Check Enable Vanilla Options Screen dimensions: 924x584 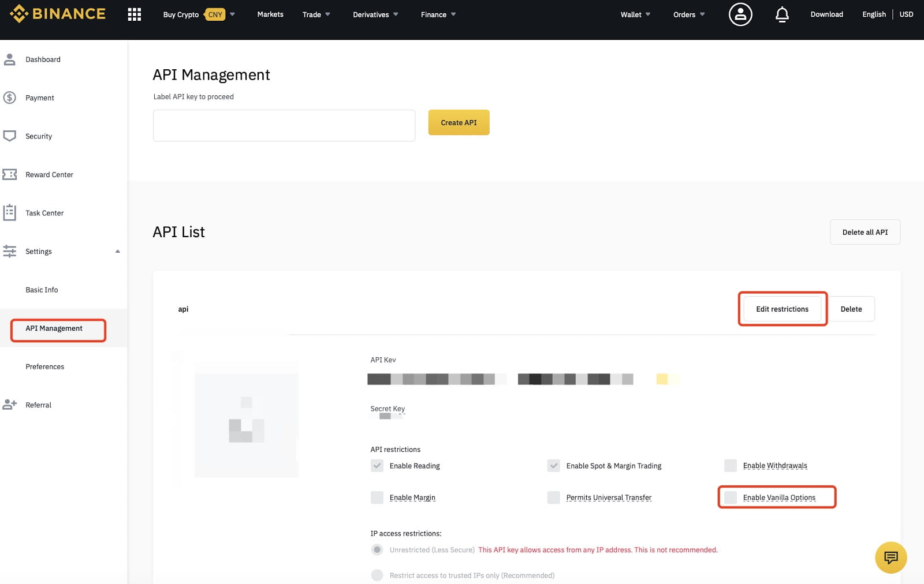pos(731,497)
